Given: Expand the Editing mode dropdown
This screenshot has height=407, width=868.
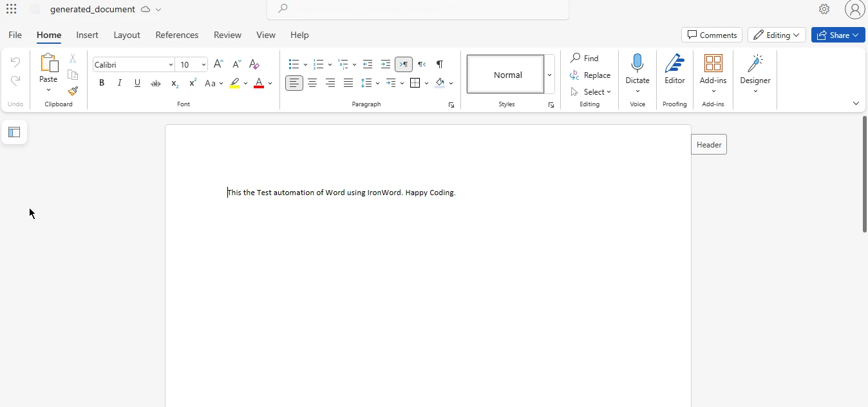Looking at the screenshot, I should [x=776, y=35].
